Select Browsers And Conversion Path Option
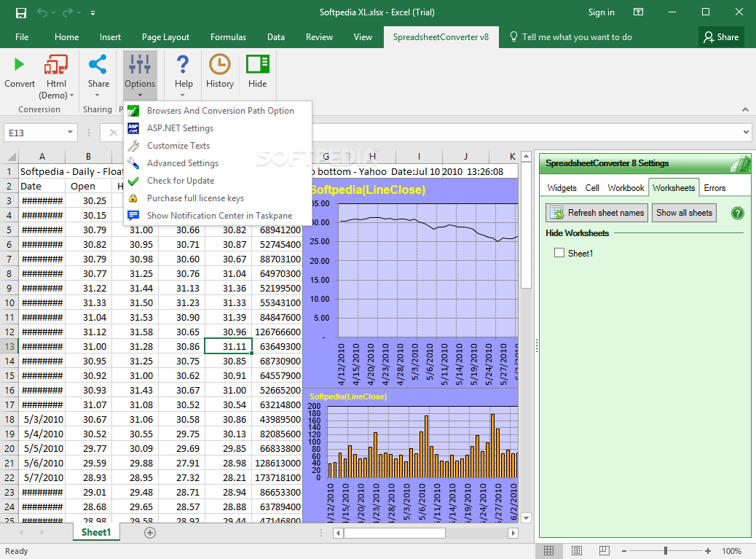 [218, 111]
